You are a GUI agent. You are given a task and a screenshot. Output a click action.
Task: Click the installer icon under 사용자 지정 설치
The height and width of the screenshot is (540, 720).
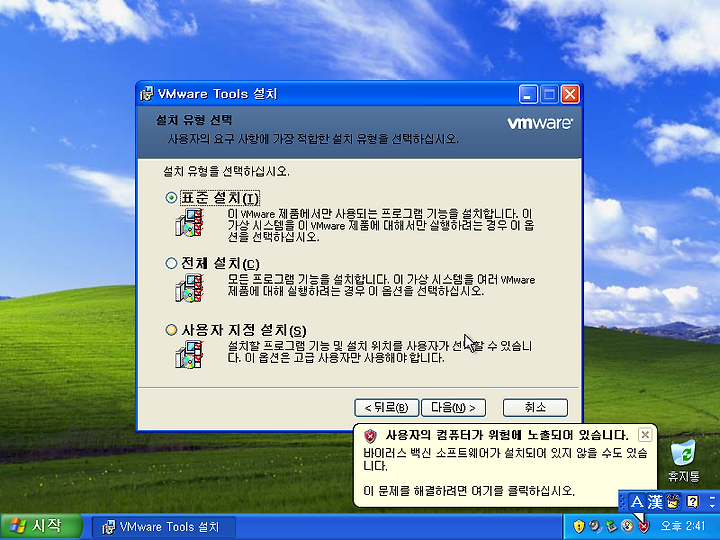click(x=189, y=354)
